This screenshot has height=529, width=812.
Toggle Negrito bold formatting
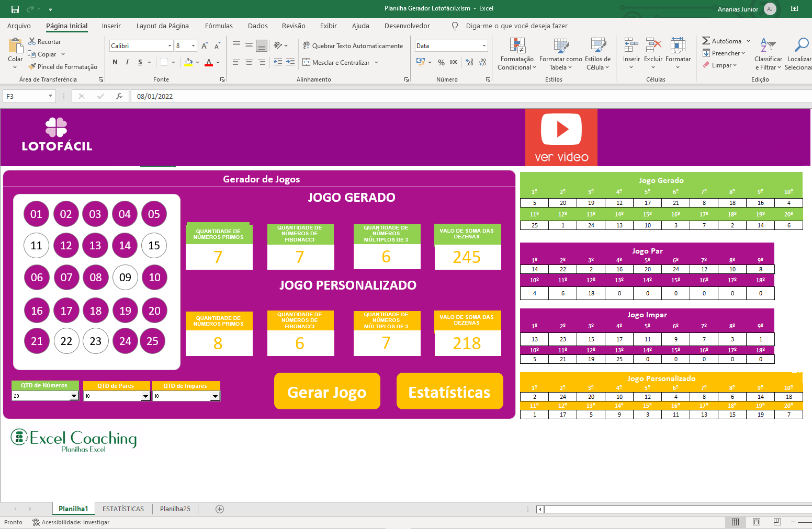(115, 62)
